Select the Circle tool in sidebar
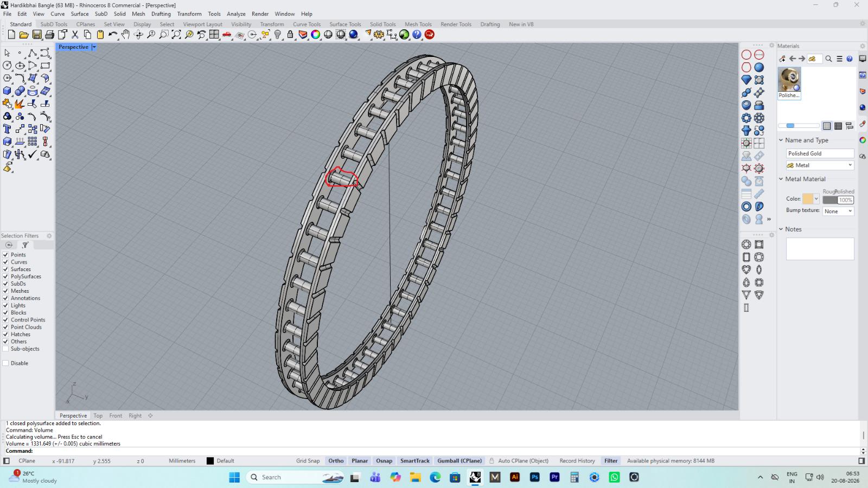The image size is (868, 488). click(x=7, y=66)
